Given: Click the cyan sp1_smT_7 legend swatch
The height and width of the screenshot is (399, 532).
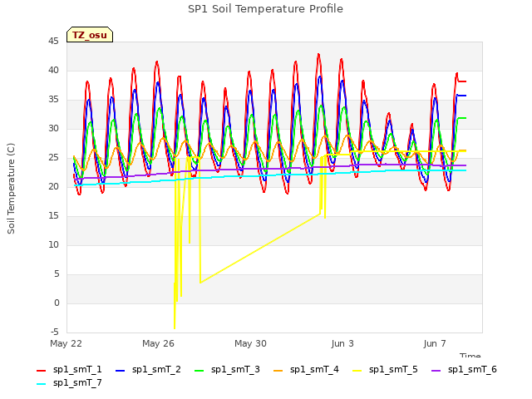Looking at the screenshot, I should 41,384.
